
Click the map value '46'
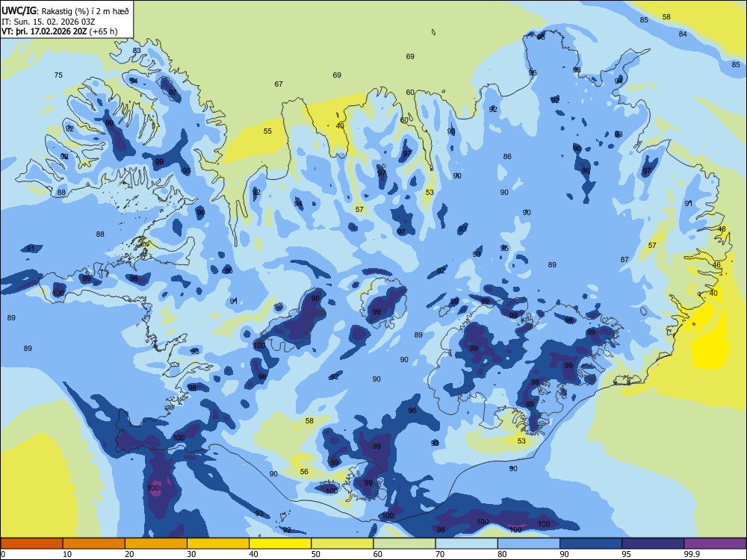click(716, 265)
